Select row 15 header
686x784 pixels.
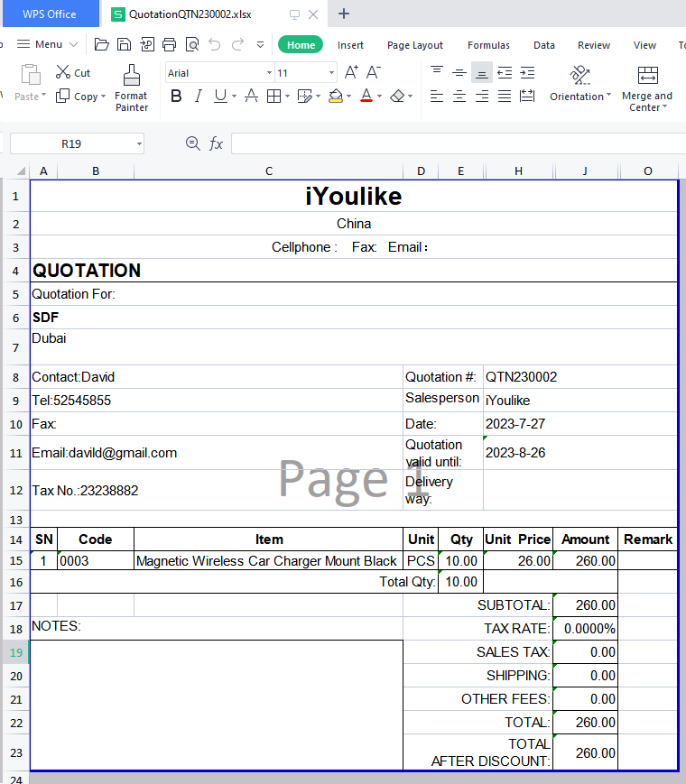(16, 560)
